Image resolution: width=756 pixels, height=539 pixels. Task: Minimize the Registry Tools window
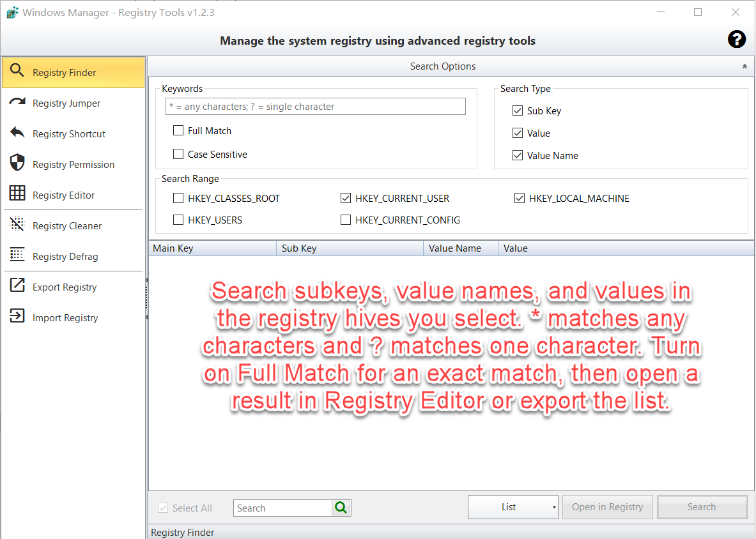click(661, 12)
